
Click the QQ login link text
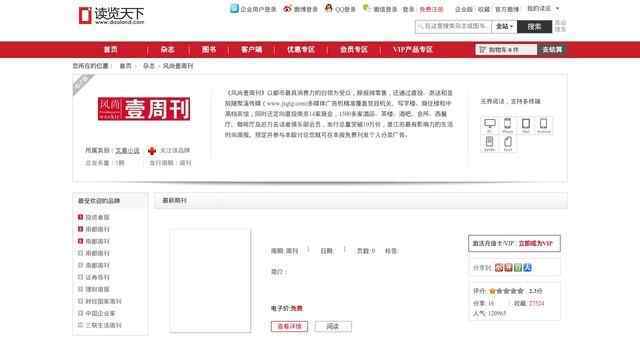345,9
